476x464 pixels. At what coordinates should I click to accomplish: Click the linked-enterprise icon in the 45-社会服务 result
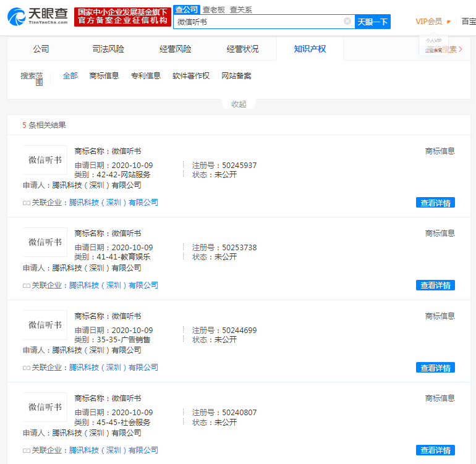pyautogui.click(x=27, y=451)
